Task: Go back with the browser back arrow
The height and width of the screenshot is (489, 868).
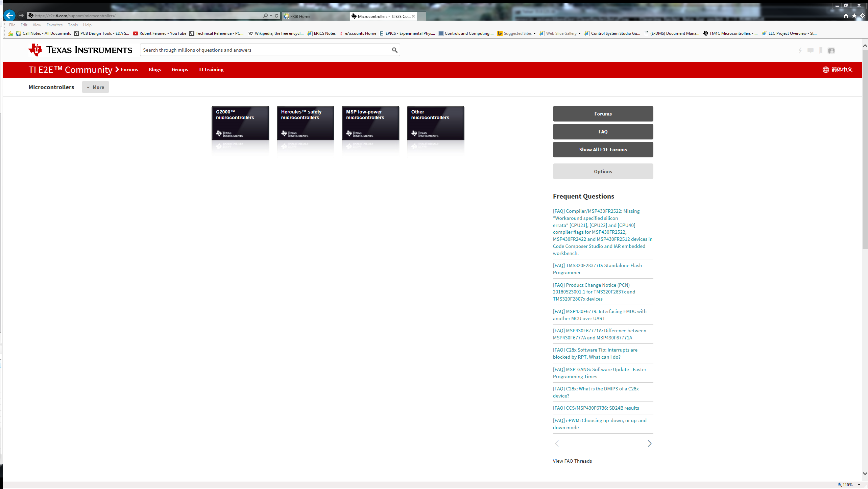Action: (x=9, y=16)
